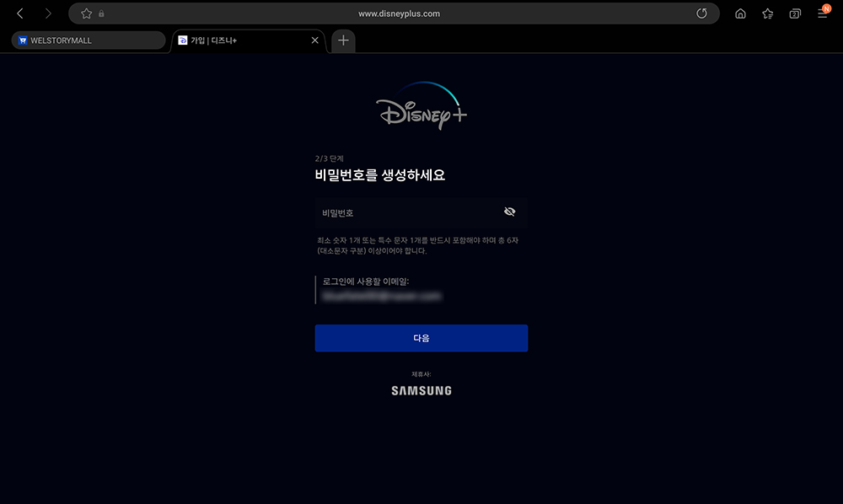Open the browser hamburger menu
The image size is (843, 504).
click(x=823, y=13)
